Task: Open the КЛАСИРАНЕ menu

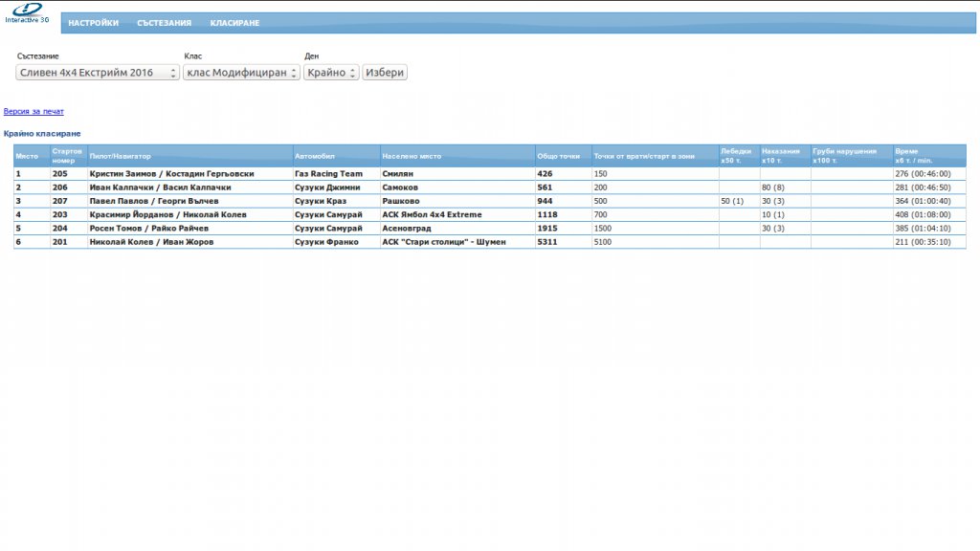Action: coord(234,23)
